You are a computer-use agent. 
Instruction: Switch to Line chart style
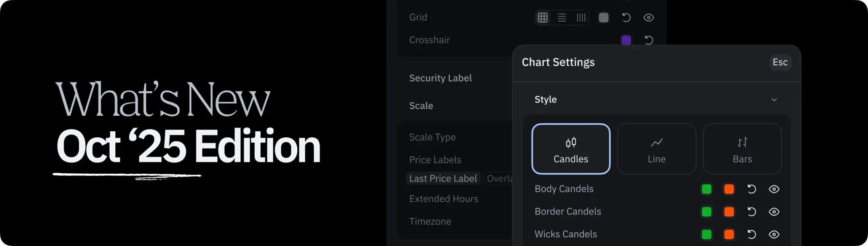tap(656, 149)
